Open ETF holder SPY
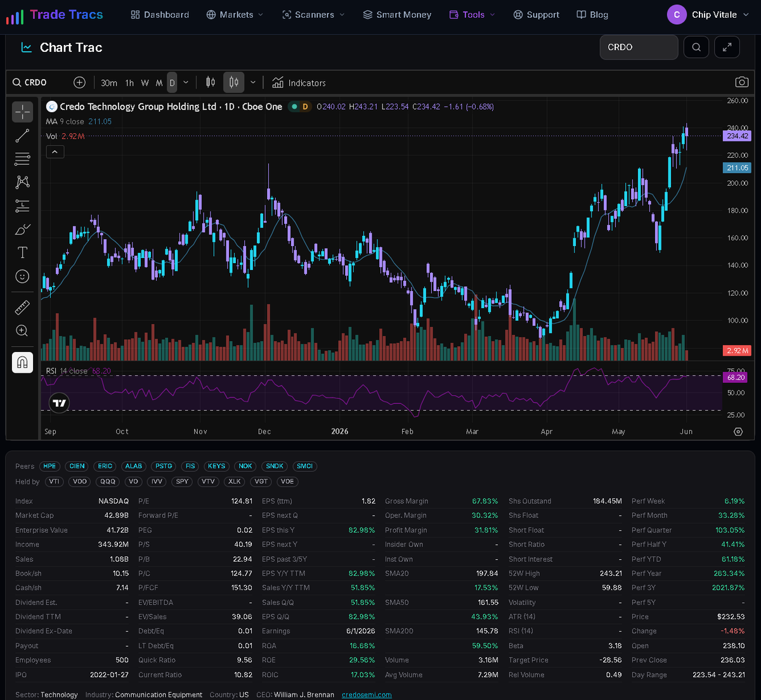This screenshot has width=761, height=700. click(x=183, y=481)
